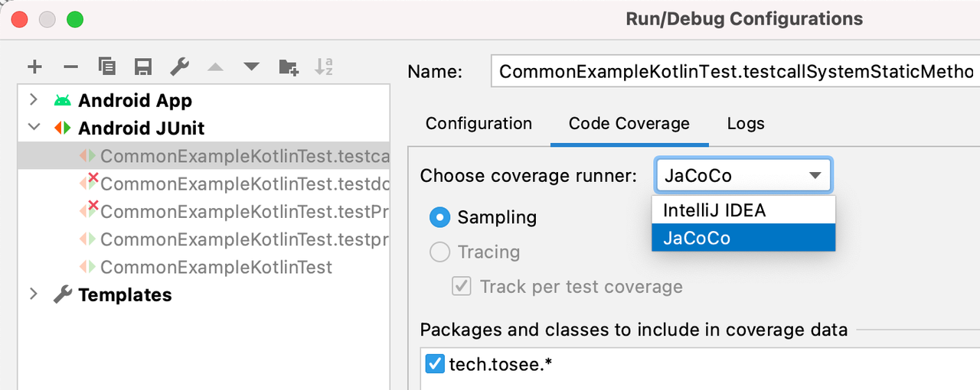Click the Remove Configuration minus icon
Screen dimensions: 980x390
coord(70,67)
